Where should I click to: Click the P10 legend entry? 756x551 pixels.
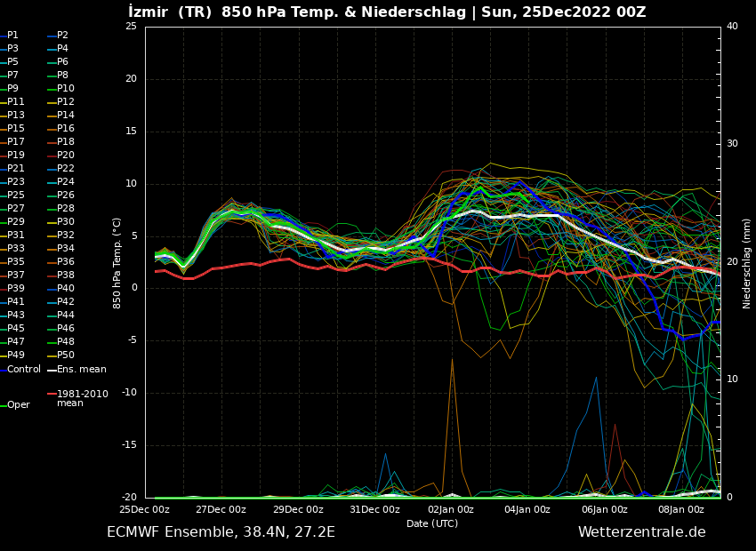point(60,89)
